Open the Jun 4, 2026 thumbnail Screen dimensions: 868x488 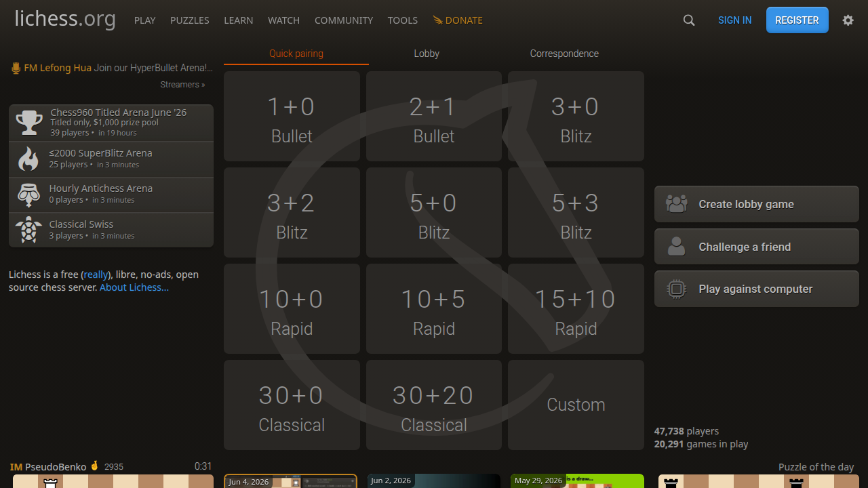point(290,481)
